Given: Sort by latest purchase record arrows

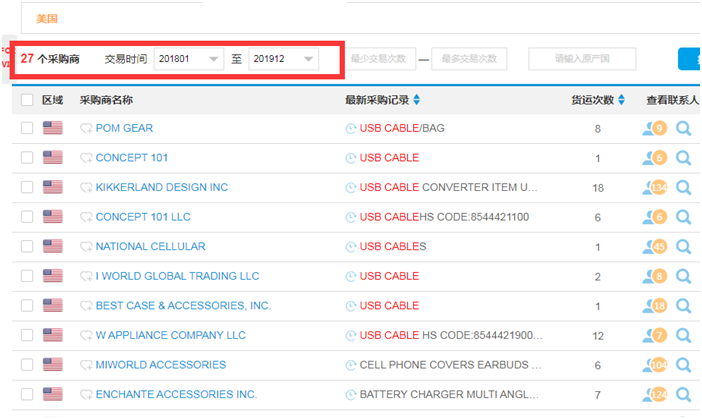Looking at the screenshot, I should tap(417, 100).
